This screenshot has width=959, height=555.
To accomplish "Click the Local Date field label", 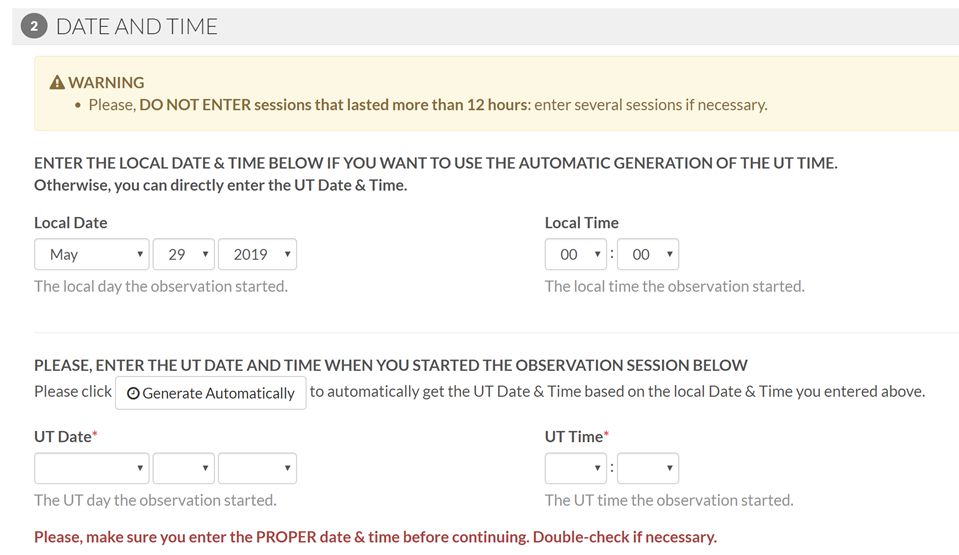I will click(x=70, y=223).
